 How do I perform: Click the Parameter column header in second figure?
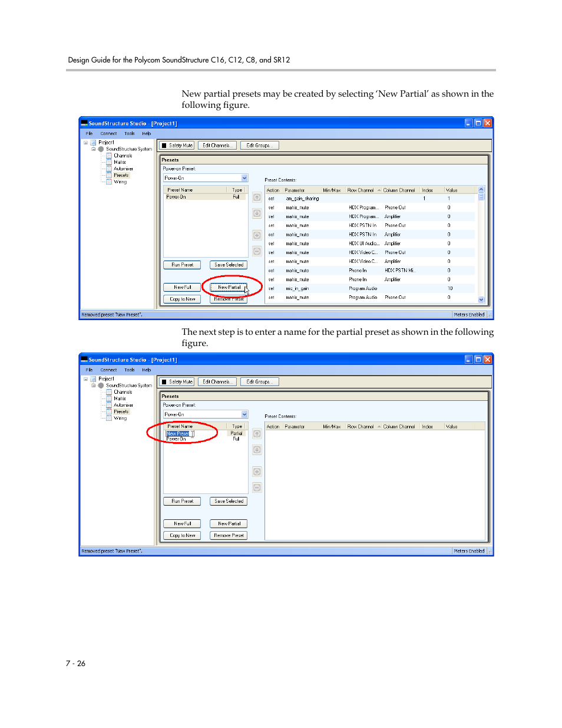tap(301, 427)
